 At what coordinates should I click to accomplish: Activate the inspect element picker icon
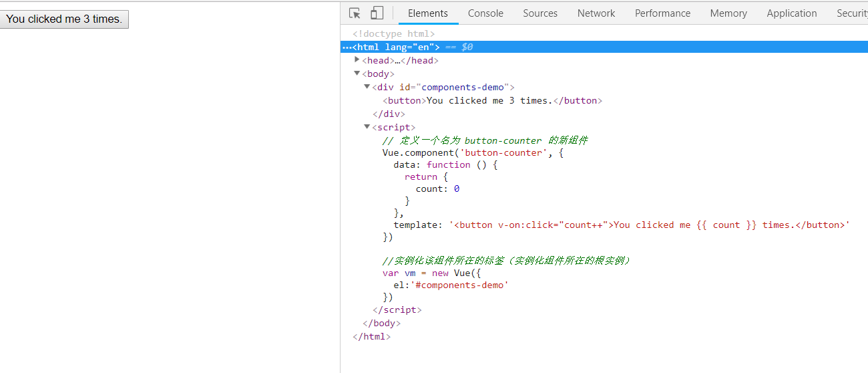(x=355, y=13)
